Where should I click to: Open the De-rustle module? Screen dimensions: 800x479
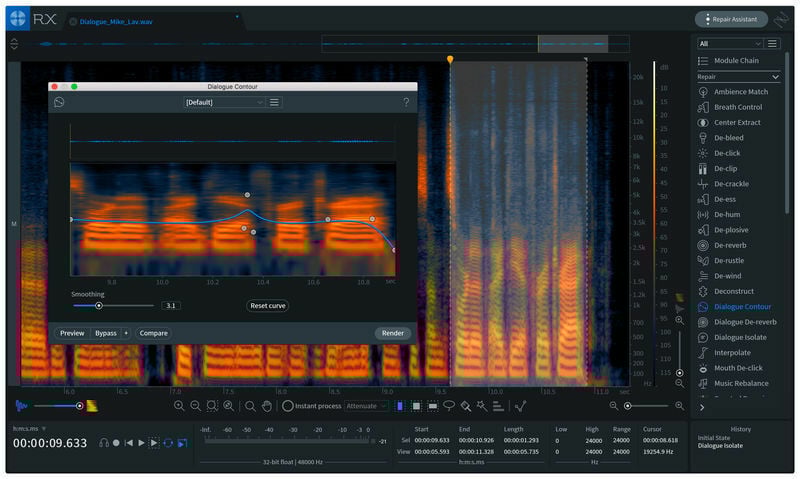click(720, 260)
